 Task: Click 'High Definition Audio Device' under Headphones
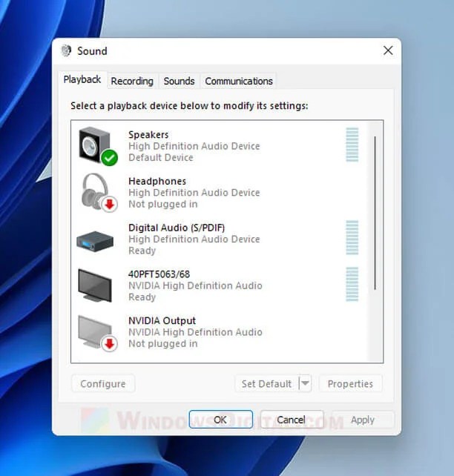[194, 193]
